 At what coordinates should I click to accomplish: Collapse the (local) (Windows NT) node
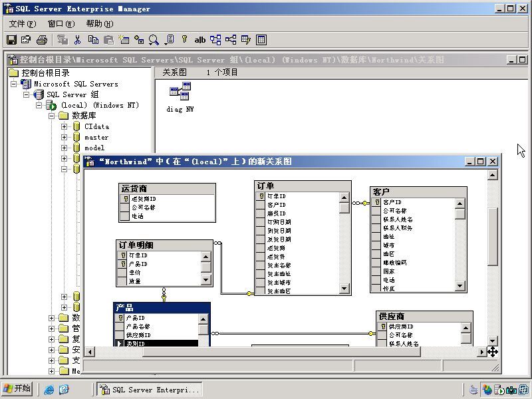(x=39, y=105)
